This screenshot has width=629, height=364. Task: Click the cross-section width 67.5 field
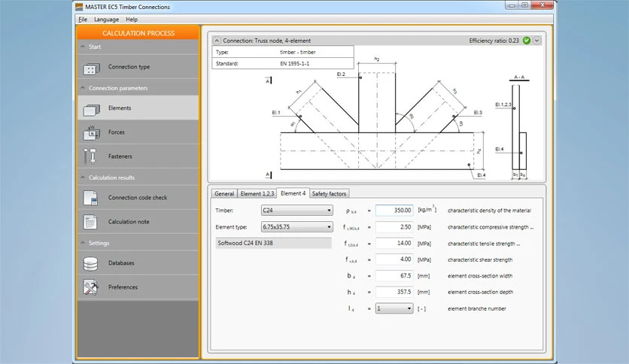point(394,276)
